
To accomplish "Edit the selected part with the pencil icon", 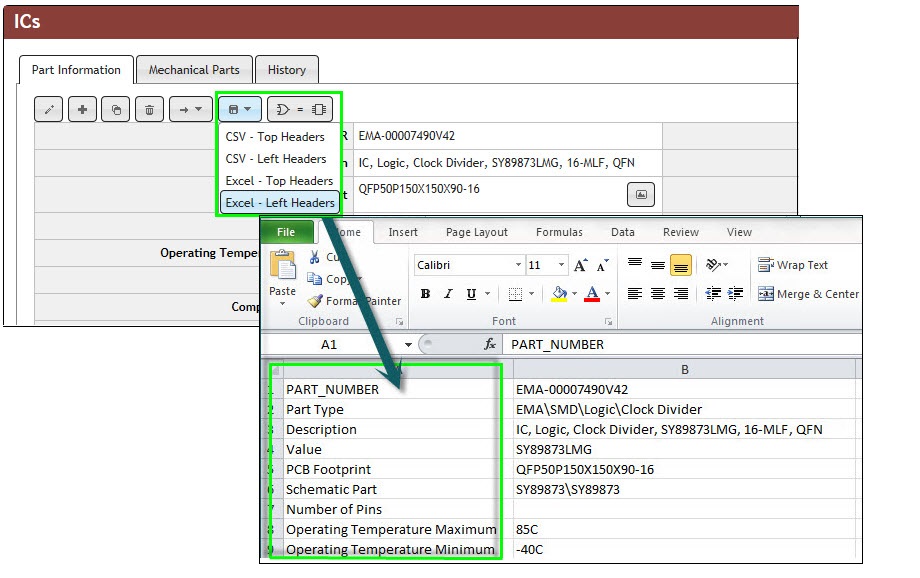I will coord(48,110).
